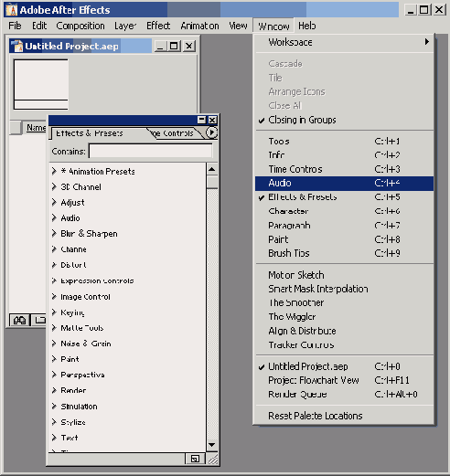Choose Motion Sketch from the Window menu

(x=345, y=275)
